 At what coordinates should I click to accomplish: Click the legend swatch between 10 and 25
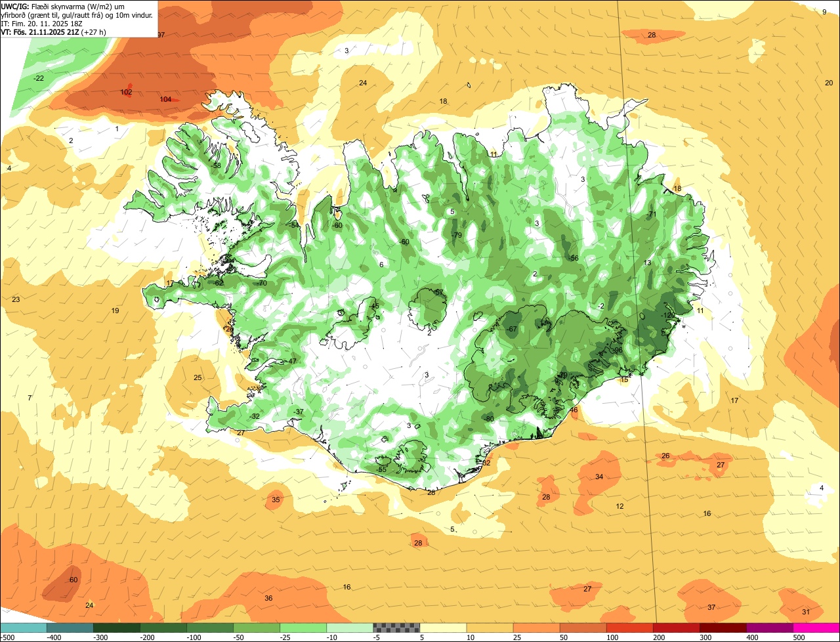(490, 628)
